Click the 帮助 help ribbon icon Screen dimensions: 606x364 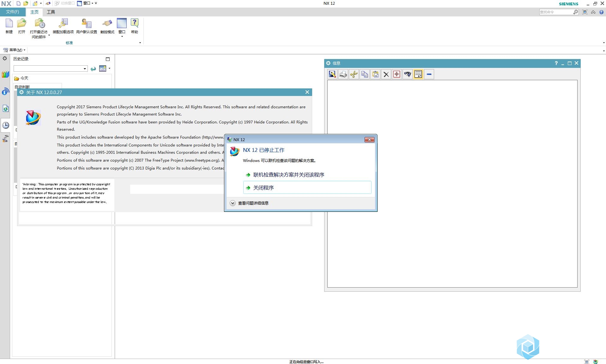coord(135,26)
